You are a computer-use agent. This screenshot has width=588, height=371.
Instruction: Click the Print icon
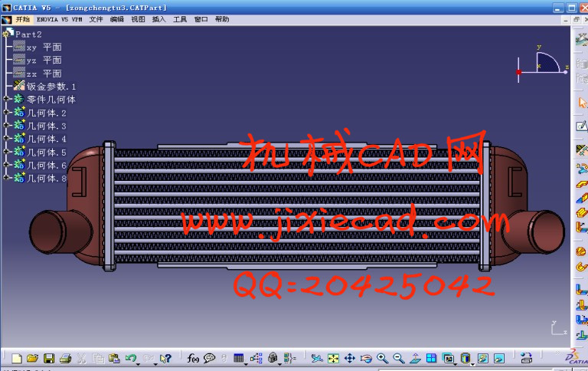pyautogui.click(x=65, y=358)
